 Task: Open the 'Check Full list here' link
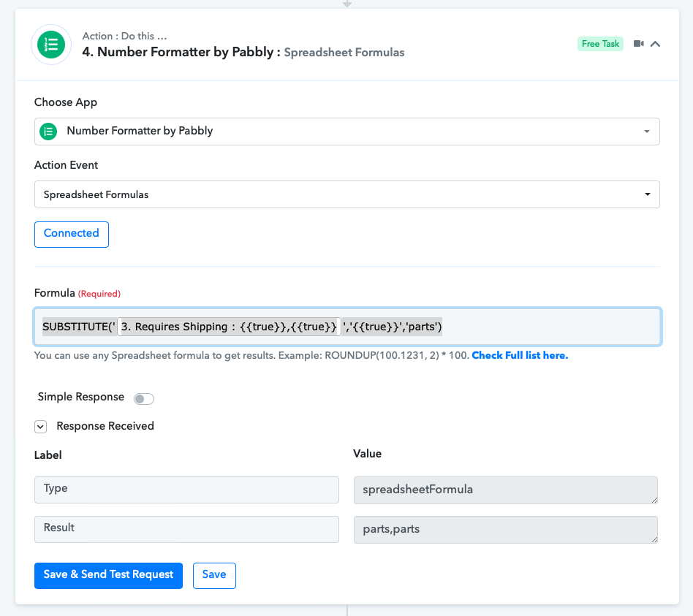coord(520,355)
